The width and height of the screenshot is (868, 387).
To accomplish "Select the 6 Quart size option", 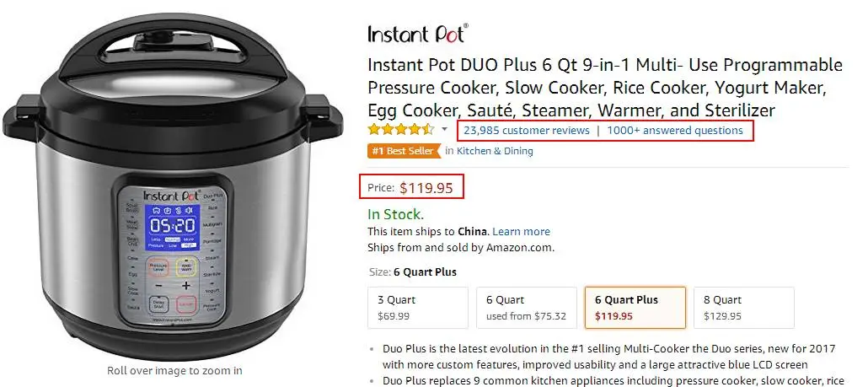I will [x=527, y=307].
